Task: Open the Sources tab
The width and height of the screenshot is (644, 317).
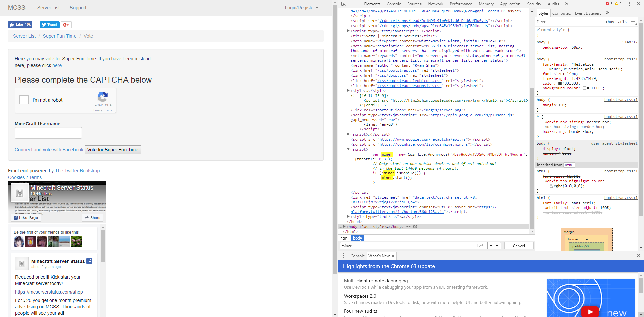Action: pos(414,4)
